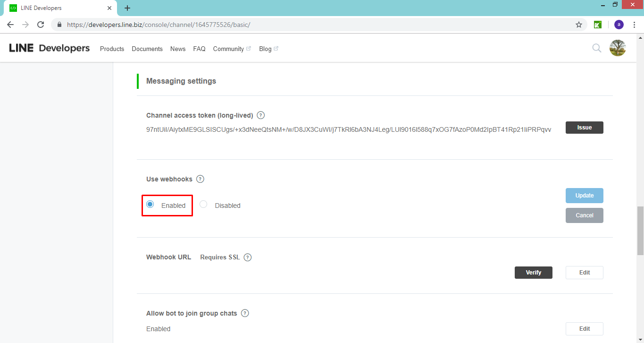This screenshot has width=644, height=343.
Task: Open the News page
Action: click(x=178, y=49)
